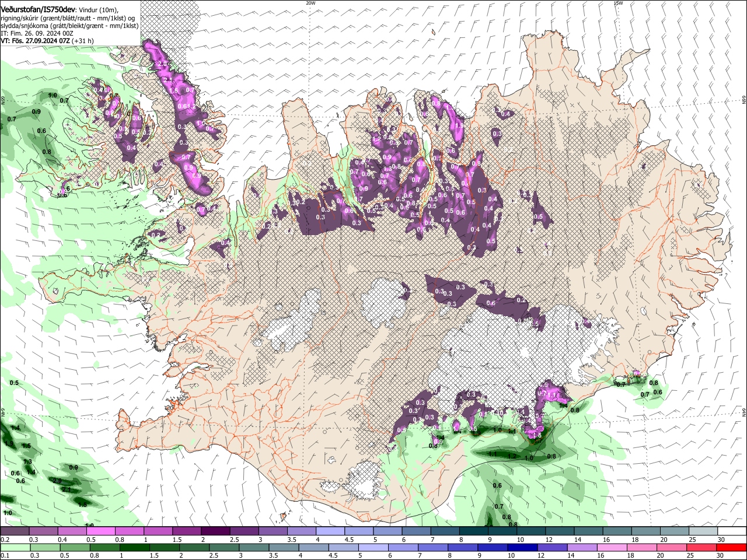Click the medium green 0.5–0.8 lower-scale swatch
Viewport: 747px width, 560px height.
point(75,548)
